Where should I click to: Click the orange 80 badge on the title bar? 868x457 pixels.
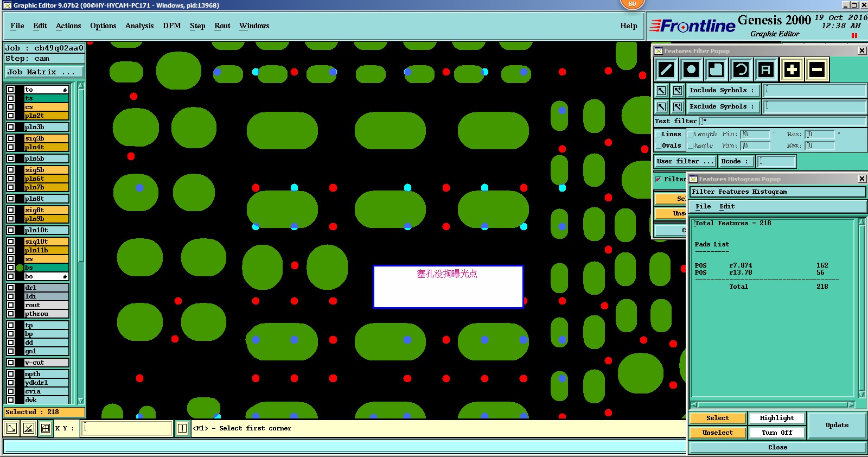[x=632, y=4]
